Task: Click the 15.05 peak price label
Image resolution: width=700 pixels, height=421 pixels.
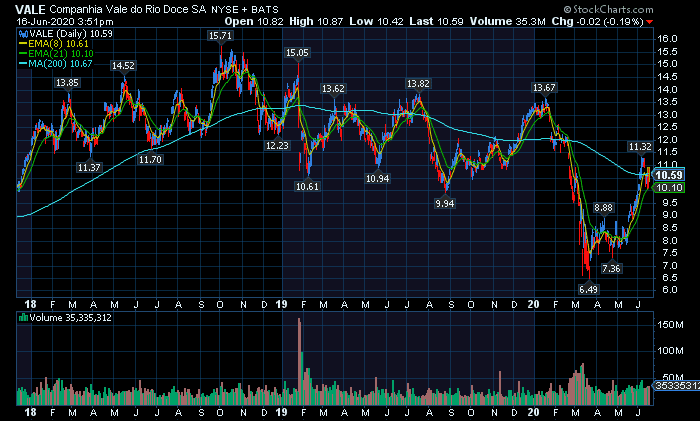Action: point(297,53)
